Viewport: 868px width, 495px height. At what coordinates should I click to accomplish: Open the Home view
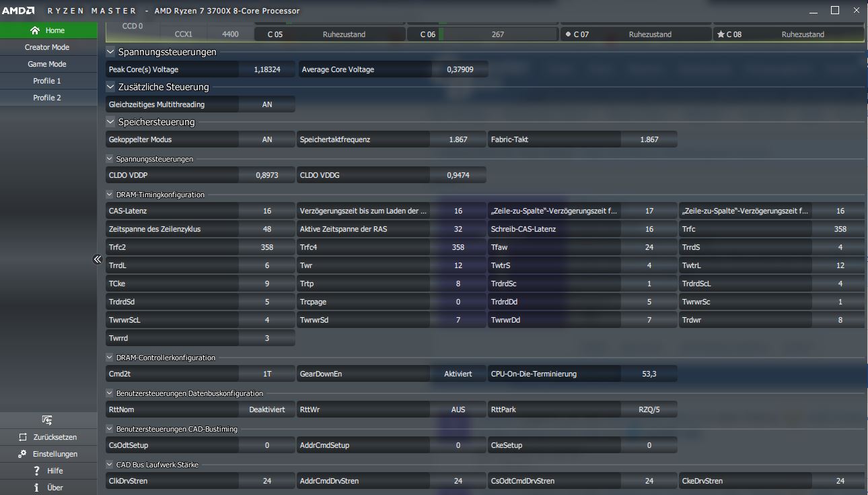pyautogui.click(x=48, y=30)
